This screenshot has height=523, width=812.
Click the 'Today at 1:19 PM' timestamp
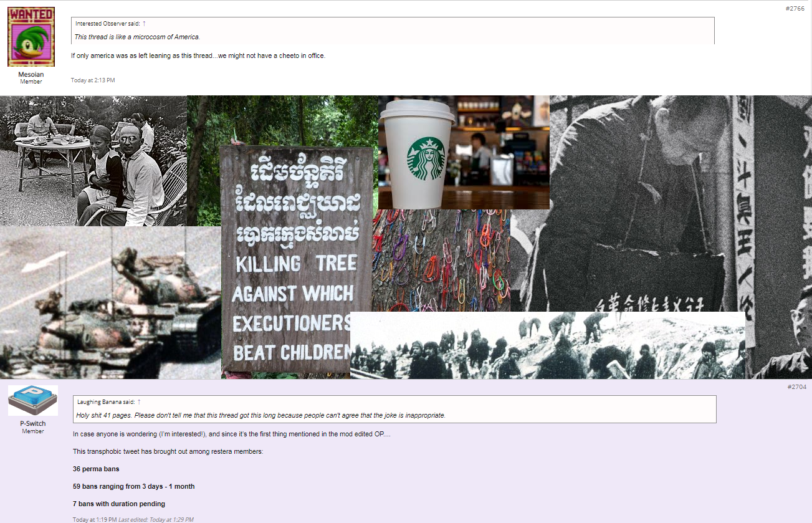(94, 519)
